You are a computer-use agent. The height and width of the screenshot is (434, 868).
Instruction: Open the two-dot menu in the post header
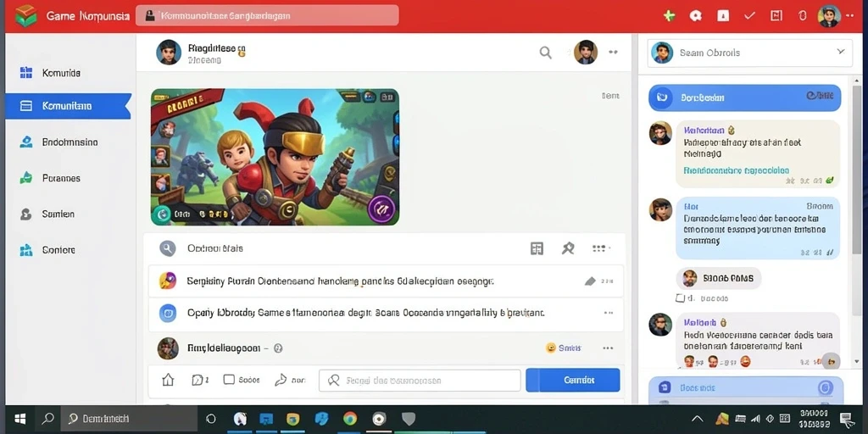pyautogui.click(x=613, y=52)
